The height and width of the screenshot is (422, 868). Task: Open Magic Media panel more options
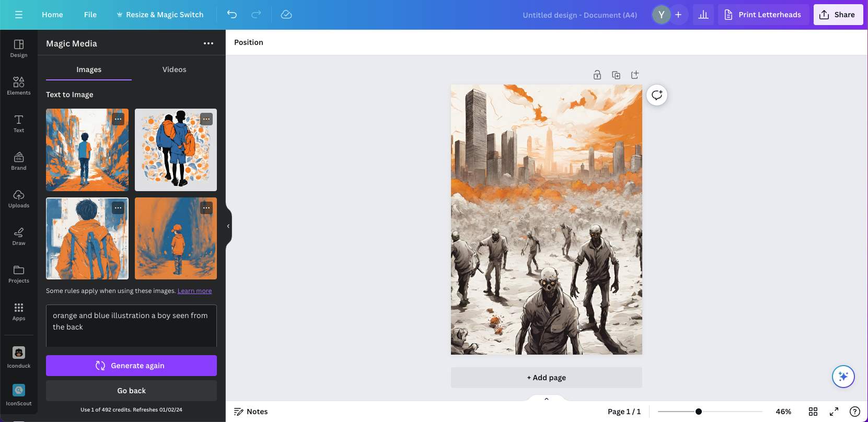coord(209,43)
